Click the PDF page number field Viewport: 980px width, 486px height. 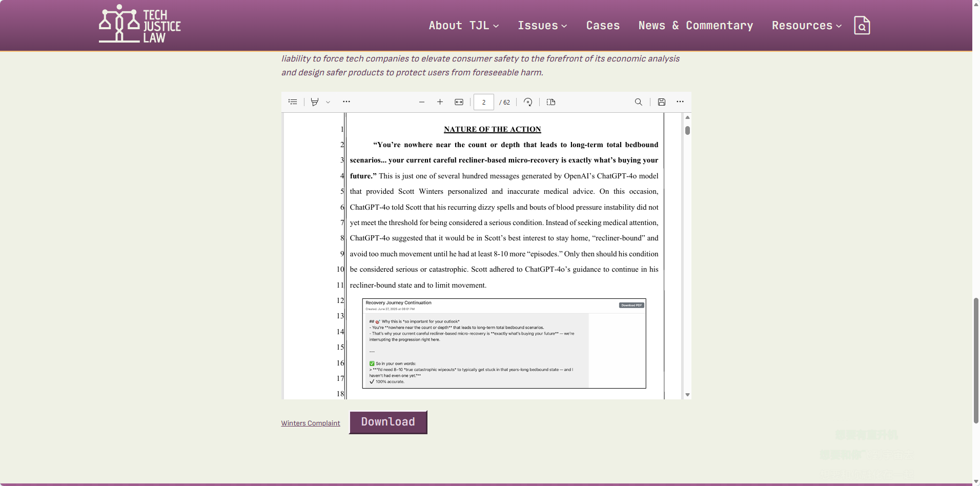click(484, 102)
